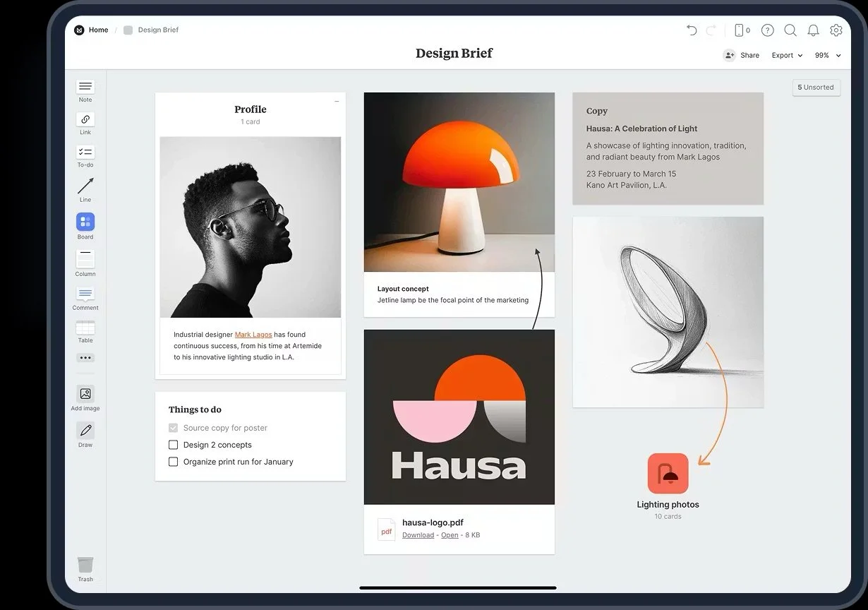Click '1 card' under Profile

click(251, 122)
